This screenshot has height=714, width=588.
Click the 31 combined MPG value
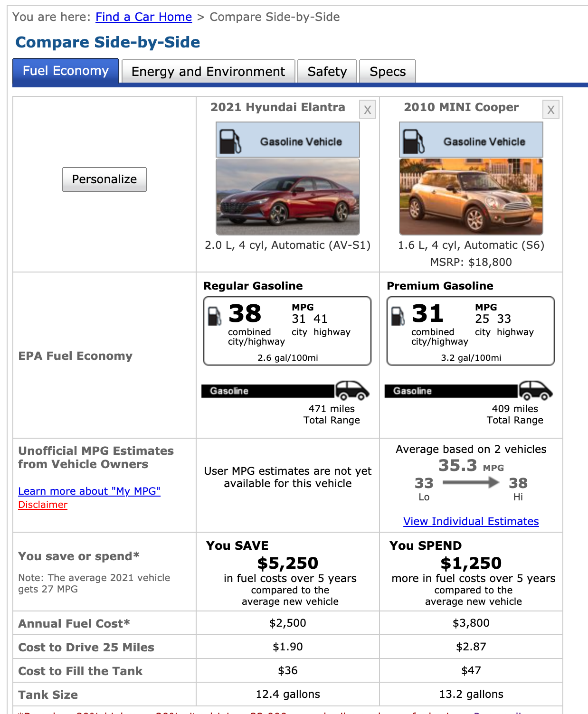[427, 314]
